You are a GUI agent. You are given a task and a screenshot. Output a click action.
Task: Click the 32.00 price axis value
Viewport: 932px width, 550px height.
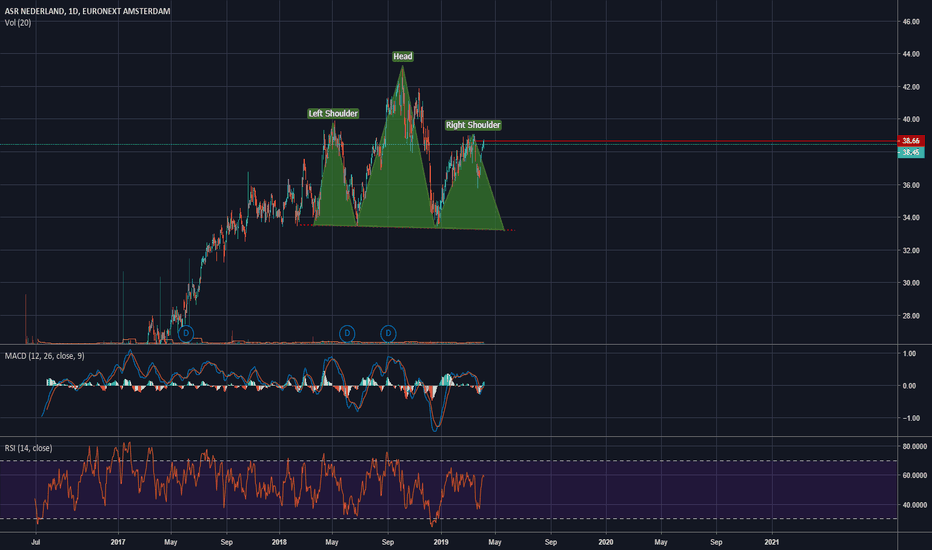point(911,250)
